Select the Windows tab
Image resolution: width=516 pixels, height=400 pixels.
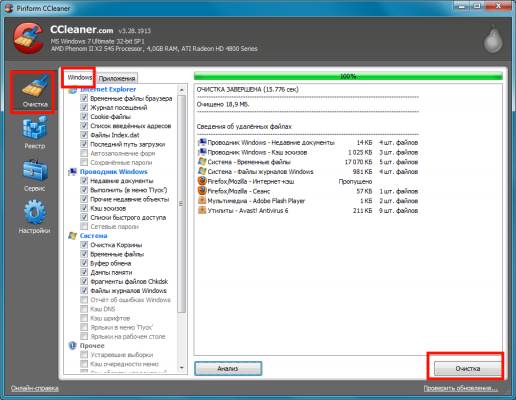[x=79, y=77]
